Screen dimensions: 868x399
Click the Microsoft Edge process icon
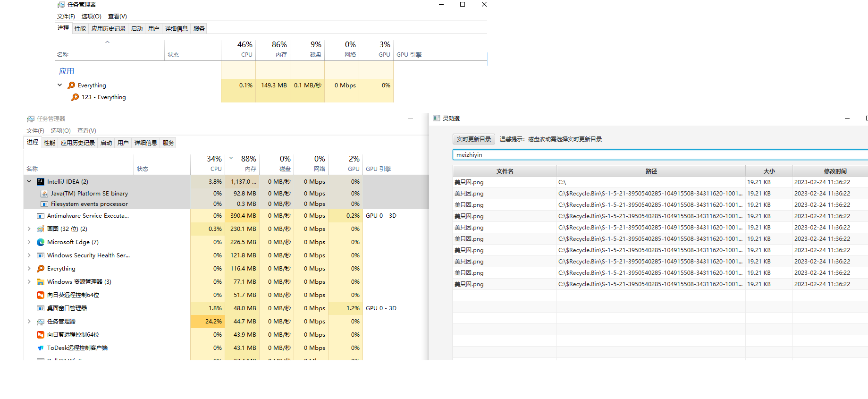coord(41,242)
